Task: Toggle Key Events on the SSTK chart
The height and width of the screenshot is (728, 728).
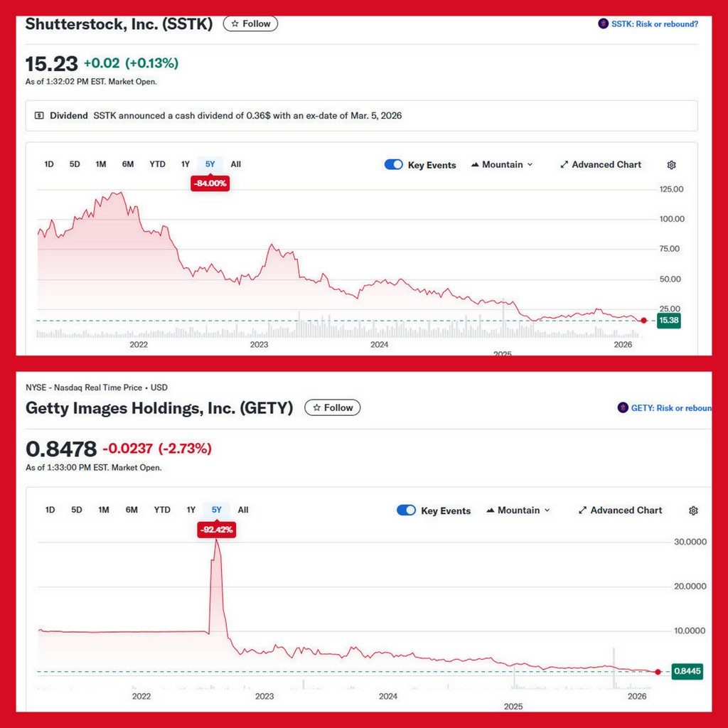Action: click(393, 165)
